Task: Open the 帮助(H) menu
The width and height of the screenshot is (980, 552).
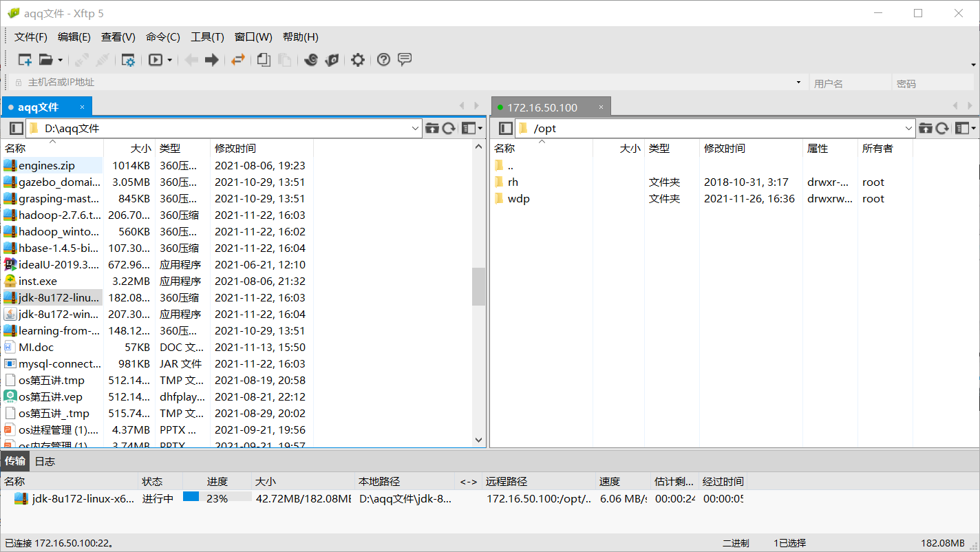Action: [301, 37]
